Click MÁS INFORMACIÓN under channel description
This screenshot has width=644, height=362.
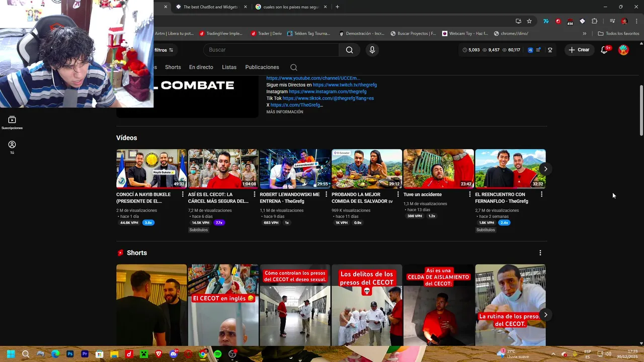pos(285,112)
